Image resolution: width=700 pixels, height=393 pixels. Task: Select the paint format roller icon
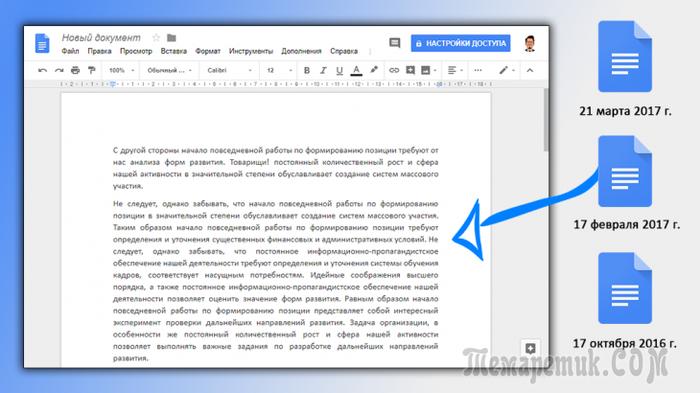[x=92, y=70]
